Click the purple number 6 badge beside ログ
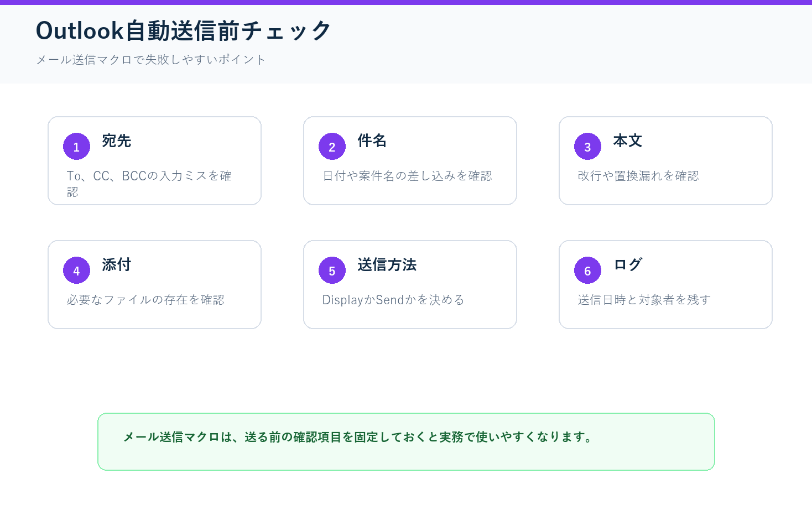The image size is (812, 520). coord(587,271)
